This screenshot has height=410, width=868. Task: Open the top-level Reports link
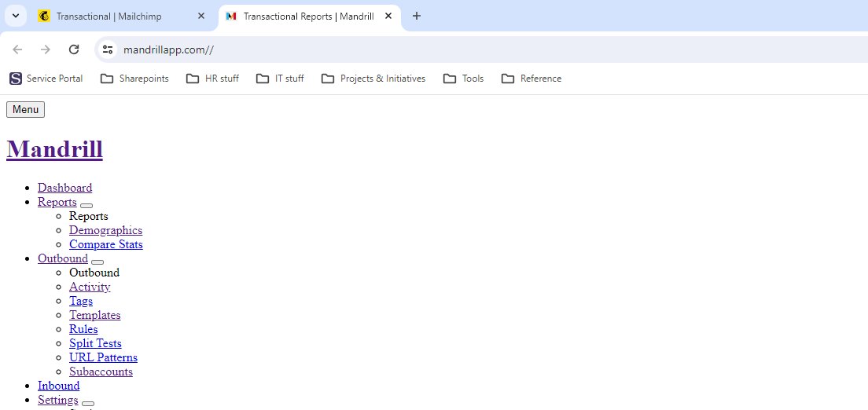tap(57, 202)
